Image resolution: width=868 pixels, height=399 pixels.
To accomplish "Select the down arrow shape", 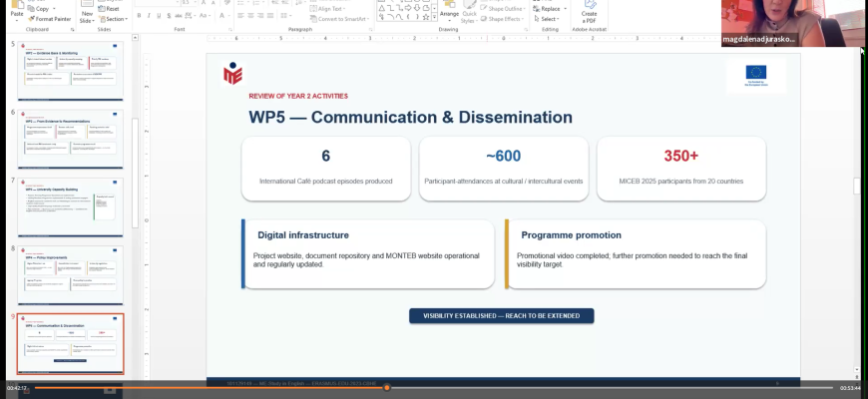I will 417,8.
